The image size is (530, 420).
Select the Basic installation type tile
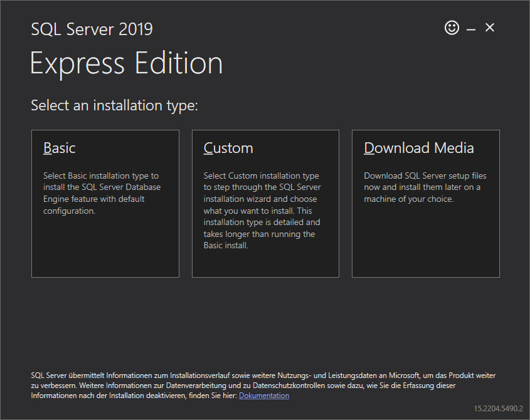(105, 204)
